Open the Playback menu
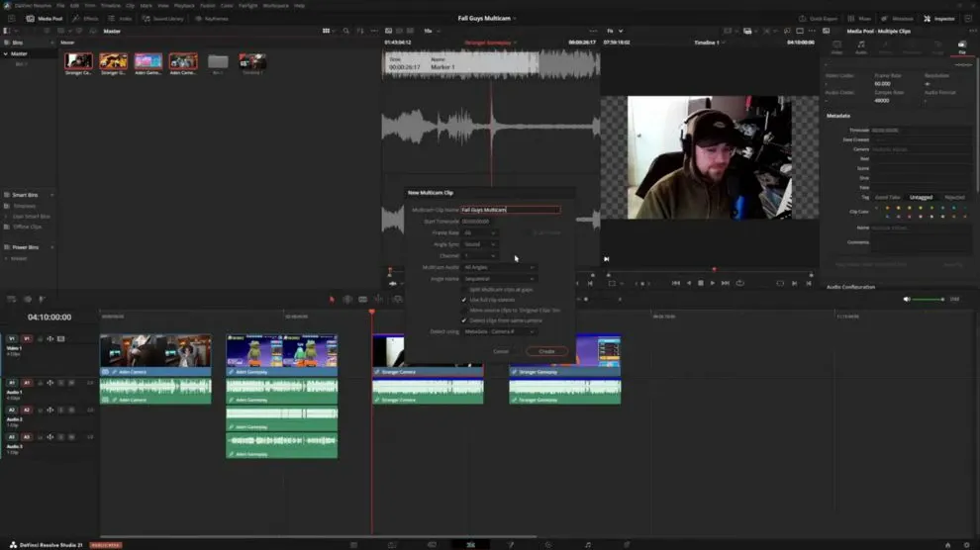The width and height of the screenshot is (980, 550). tap(184, 6)
